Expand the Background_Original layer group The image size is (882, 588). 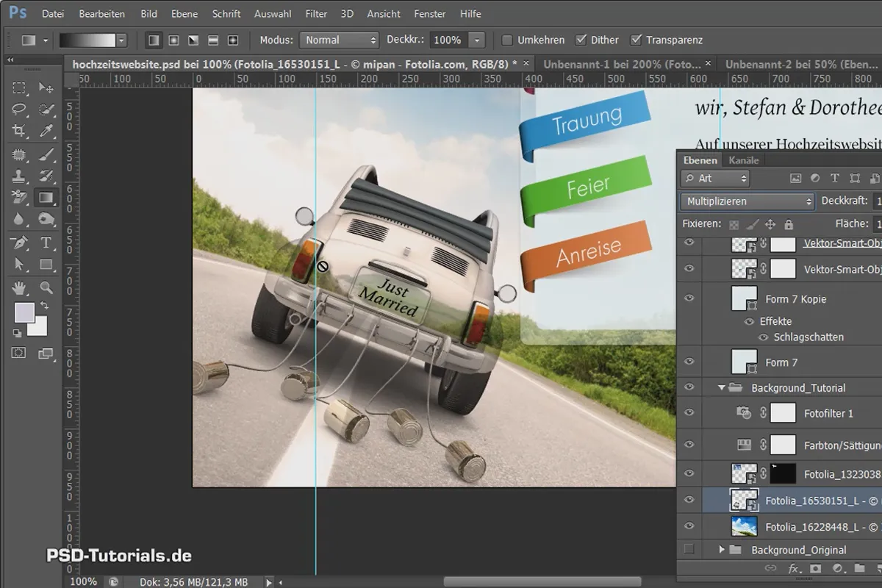pos(721,550)
